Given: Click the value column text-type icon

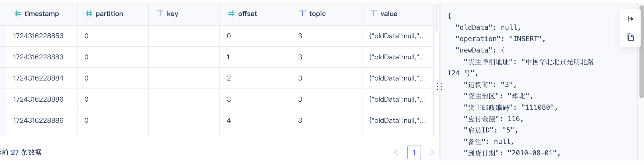Looking at the screenshot, I should tap(374, 13).
